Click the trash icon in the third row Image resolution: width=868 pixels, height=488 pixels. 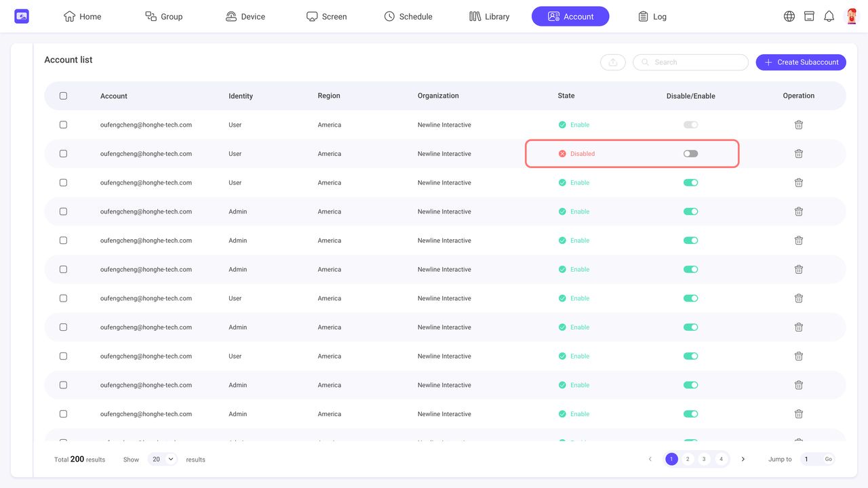coord(799,183)
